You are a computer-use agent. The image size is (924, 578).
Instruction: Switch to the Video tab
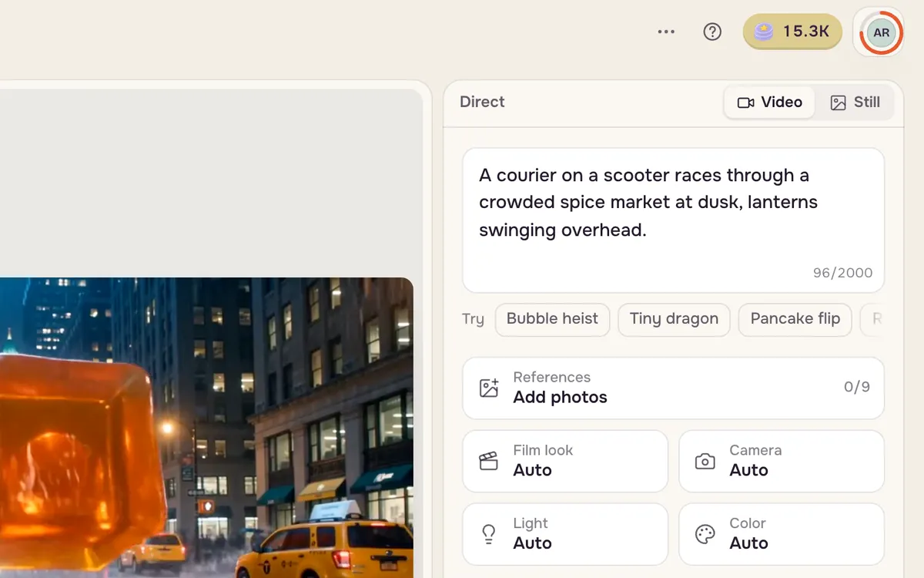(769, 102)
